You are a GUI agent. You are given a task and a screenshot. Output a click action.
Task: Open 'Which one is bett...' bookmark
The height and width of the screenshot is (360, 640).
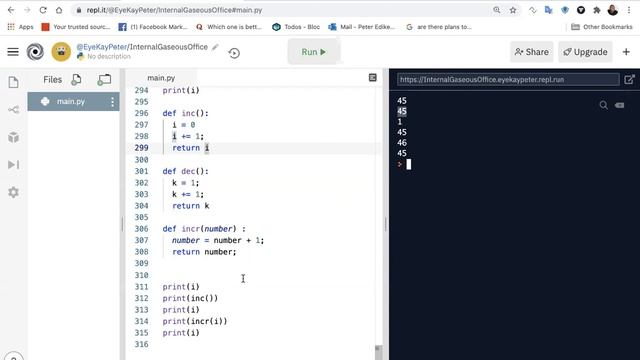click(x=229, y=27)
